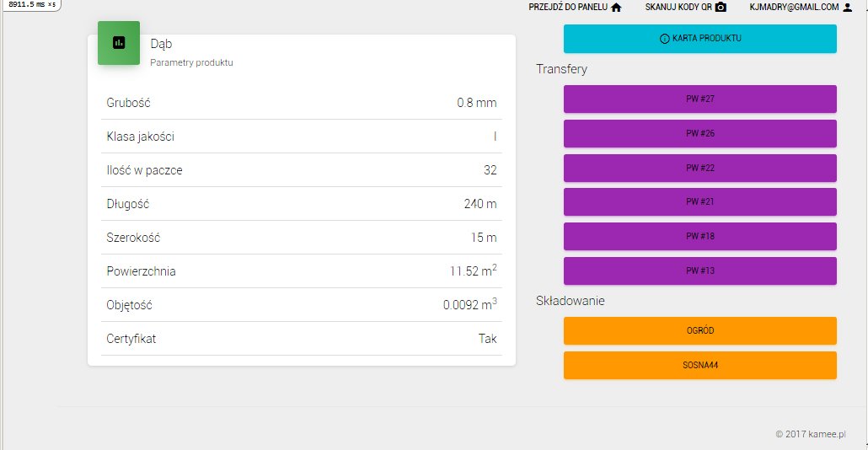Open the KJMADRY@GMAIL.COM account menu
This screenshot has height=450, width=868.
pos(794,8)
